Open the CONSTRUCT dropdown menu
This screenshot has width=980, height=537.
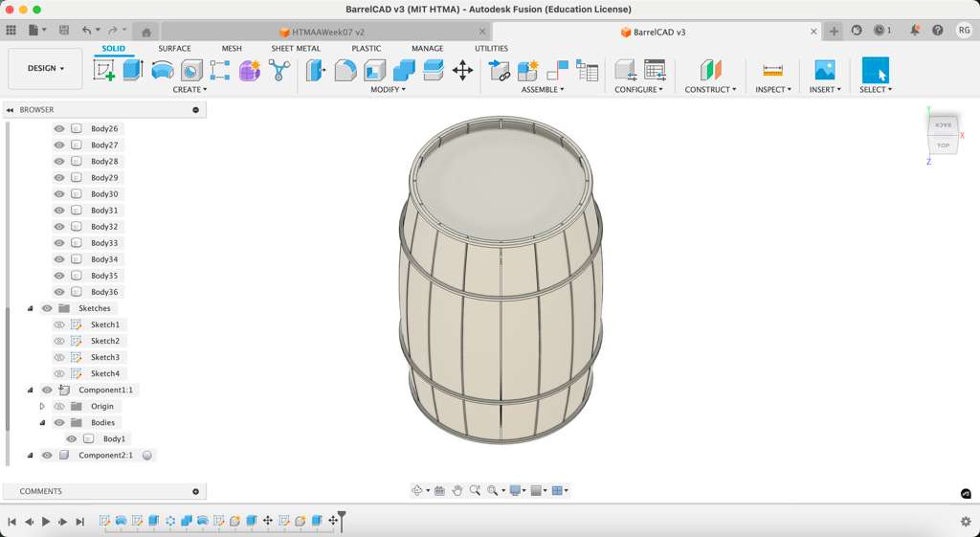[x=710, y=89]
